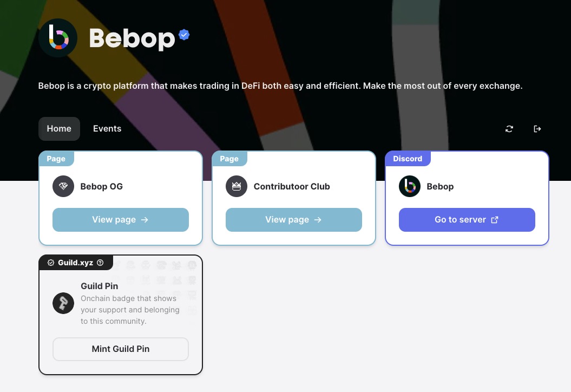Go to the Bebop Discord server
The height and width of the screenshot is (392, 571).
[x=467, y=220]
